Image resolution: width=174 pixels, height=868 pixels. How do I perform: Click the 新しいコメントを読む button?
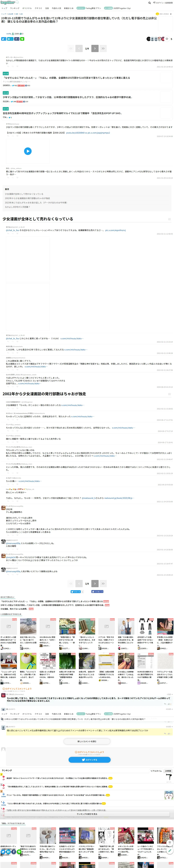(87, 741)
